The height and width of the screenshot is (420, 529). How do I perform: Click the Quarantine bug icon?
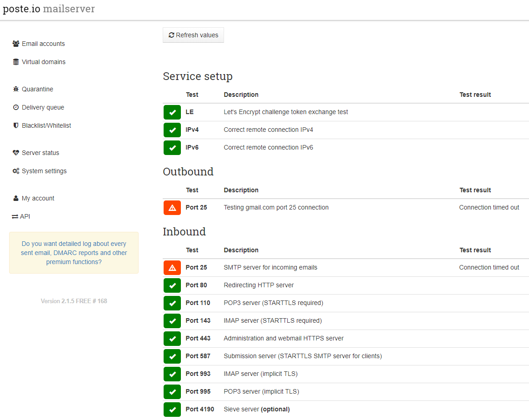[x=16, y=89]
